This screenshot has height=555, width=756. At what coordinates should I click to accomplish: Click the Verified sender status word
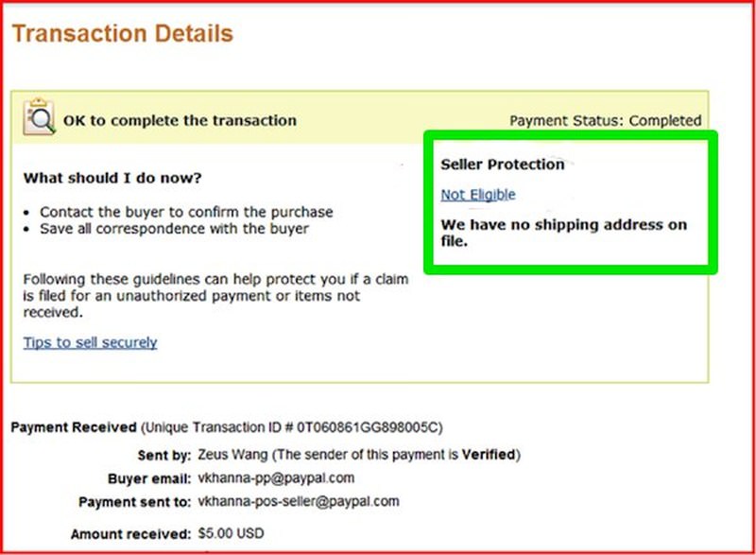coord(489,455)
